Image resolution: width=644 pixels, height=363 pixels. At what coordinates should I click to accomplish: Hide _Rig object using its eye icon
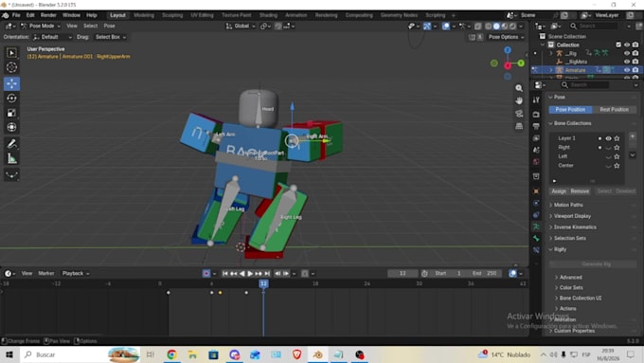(x=627, y=53)
